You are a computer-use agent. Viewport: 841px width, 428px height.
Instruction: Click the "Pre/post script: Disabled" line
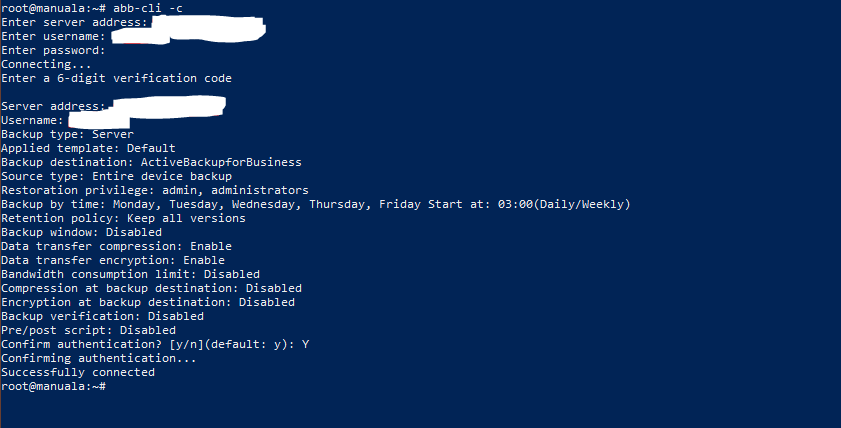click(88, 330)
